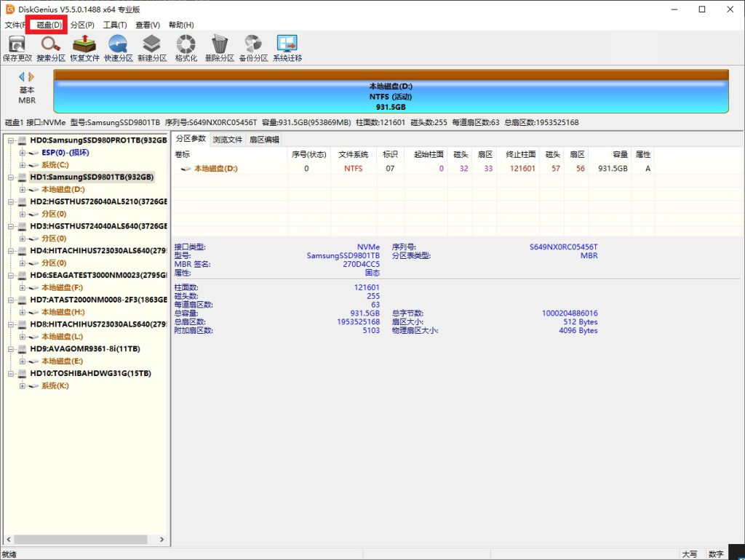This screenshot has height=560, width=745.
Task: Collapse the HD0 SamsungSSD980PRO1TB disk node
Action: [12, 140]
